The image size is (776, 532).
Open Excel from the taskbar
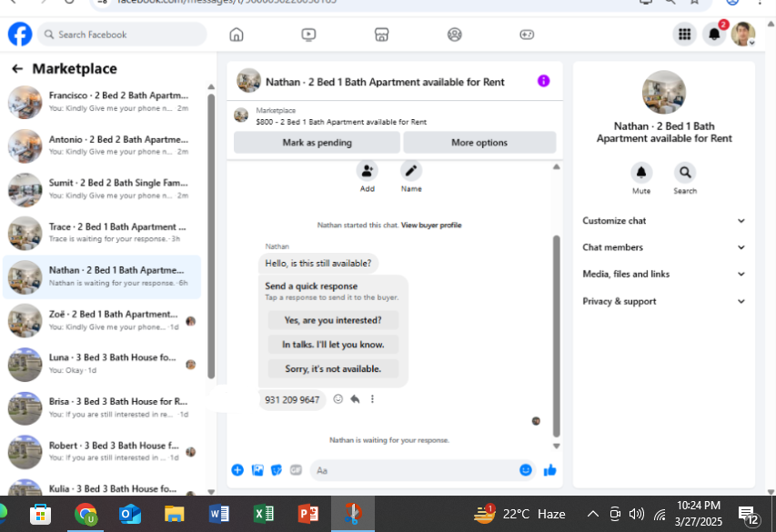tap(264, 514)
